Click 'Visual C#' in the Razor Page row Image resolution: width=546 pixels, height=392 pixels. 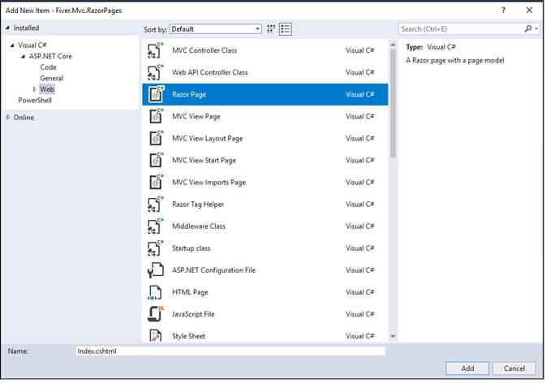click(359, 94)
